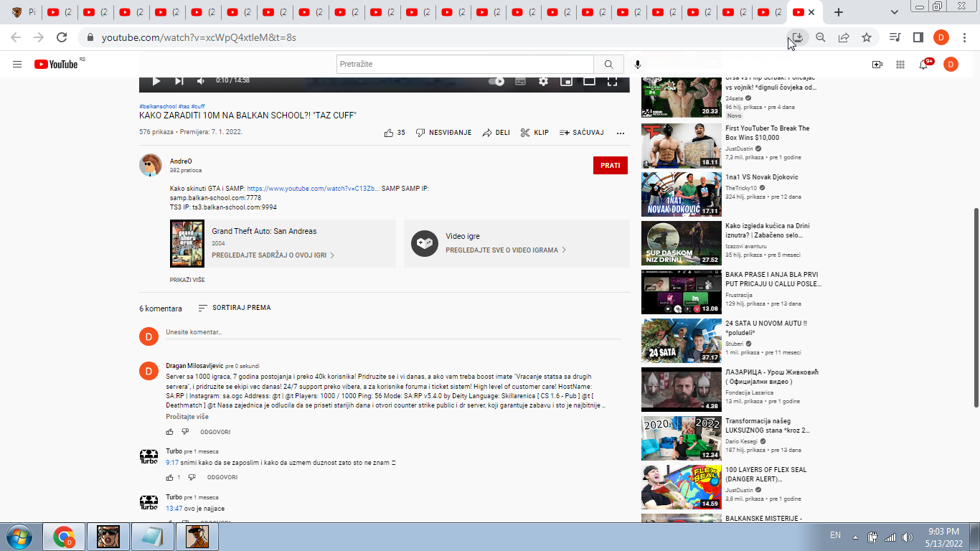
Task: Toggle theater mode in the player
Action: [x=589, y=81]
